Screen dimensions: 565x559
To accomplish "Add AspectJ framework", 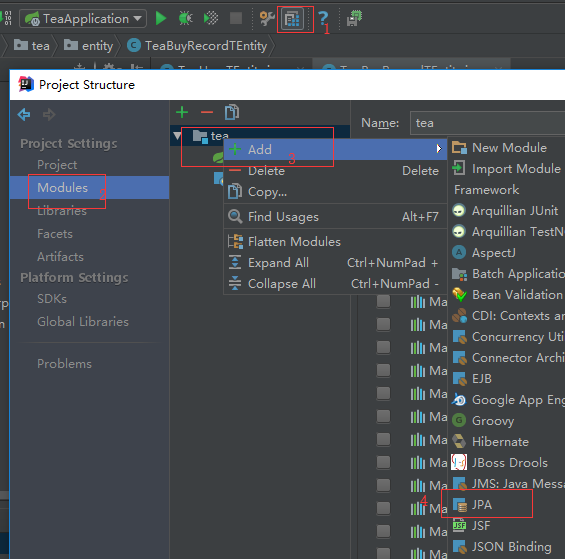I will click(x=507, y=253).
